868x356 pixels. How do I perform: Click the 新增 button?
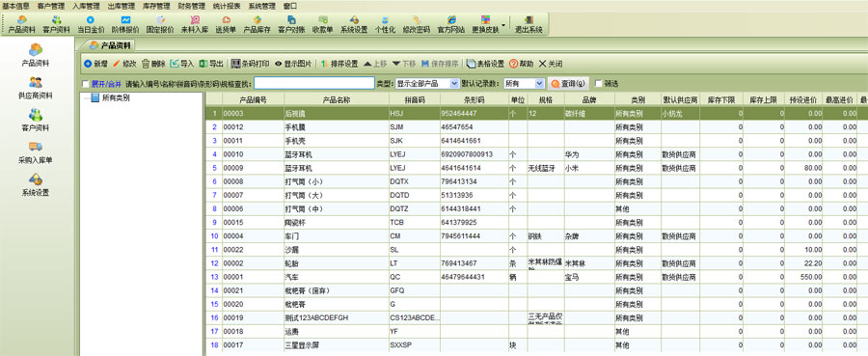pos(95,64)
